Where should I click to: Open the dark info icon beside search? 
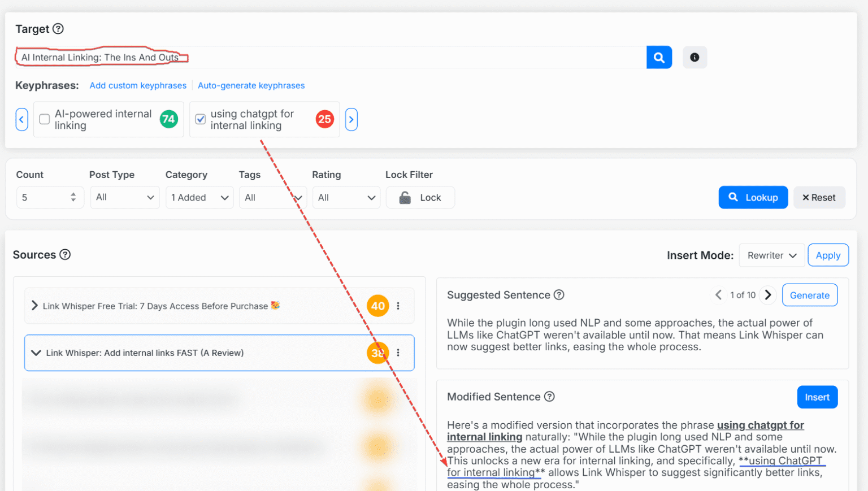click(695, 57)
